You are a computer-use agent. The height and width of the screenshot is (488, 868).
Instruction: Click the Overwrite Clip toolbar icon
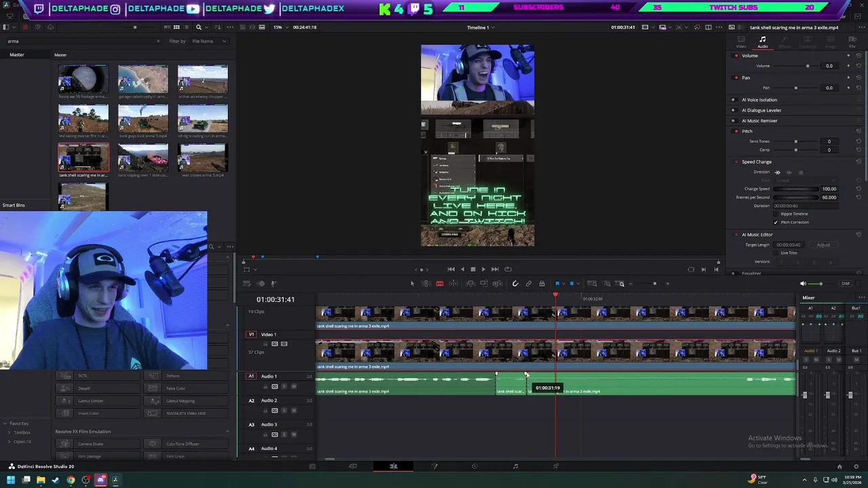484,283
